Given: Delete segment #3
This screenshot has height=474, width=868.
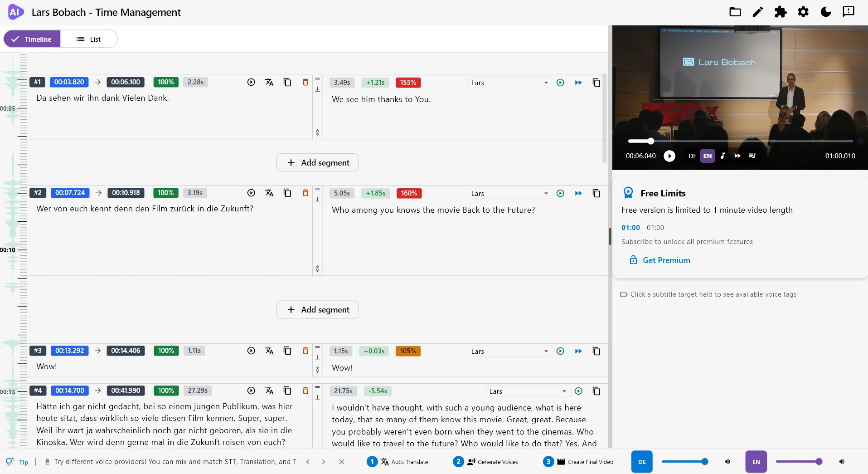Looking at the screenshot, I should (x=305, y=351).
